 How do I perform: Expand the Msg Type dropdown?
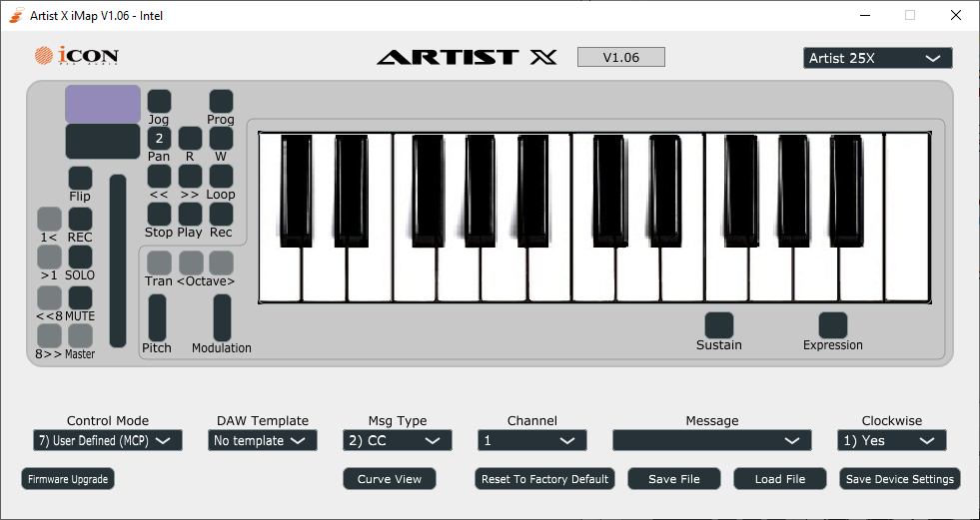click(x=397, y=440)
